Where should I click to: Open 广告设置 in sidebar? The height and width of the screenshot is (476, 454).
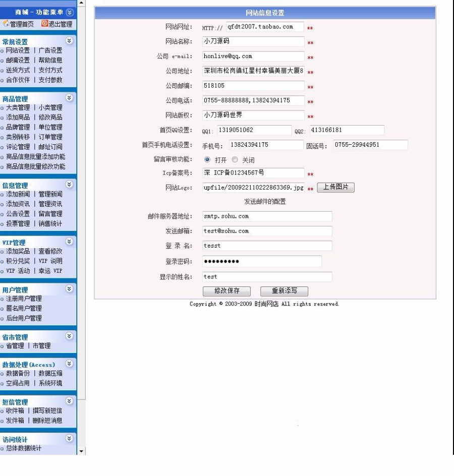50,50
